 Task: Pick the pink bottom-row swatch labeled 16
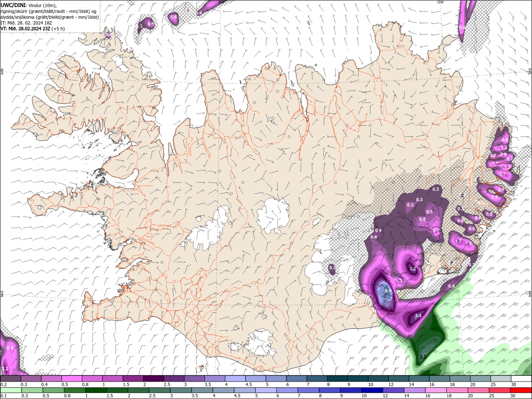point(436,390)
